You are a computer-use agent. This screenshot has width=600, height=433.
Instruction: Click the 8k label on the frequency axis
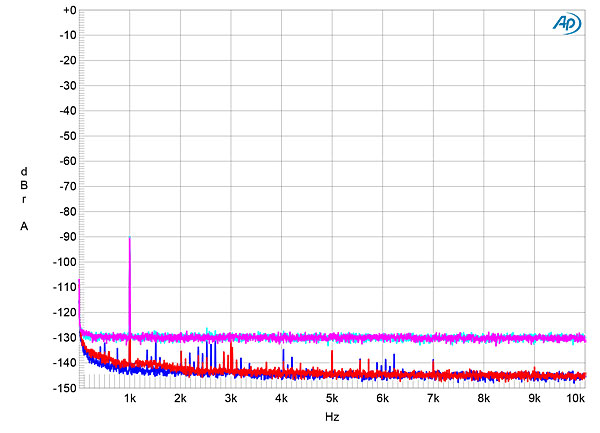484,398
